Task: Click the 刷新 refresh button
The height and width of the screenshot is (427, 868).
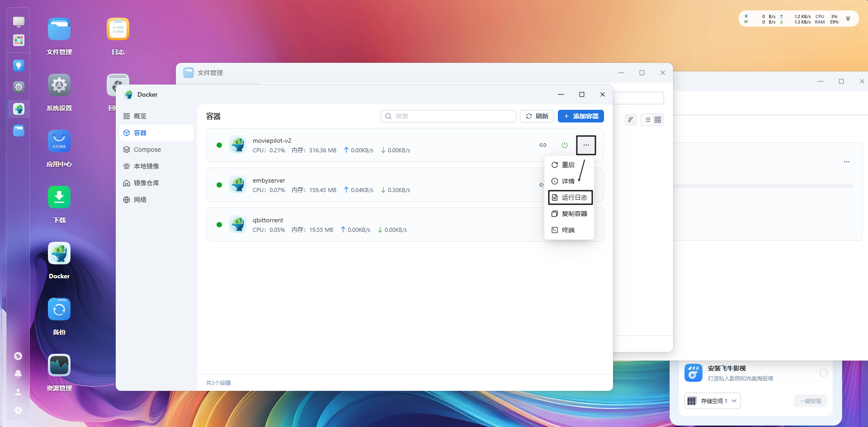Action: point(537,116)
